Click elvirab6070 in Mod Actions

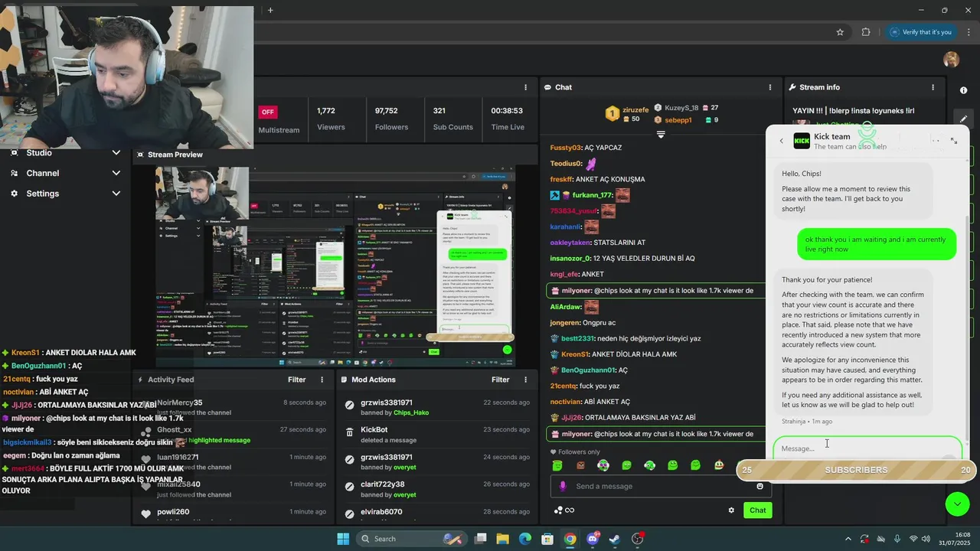(381, 511)
